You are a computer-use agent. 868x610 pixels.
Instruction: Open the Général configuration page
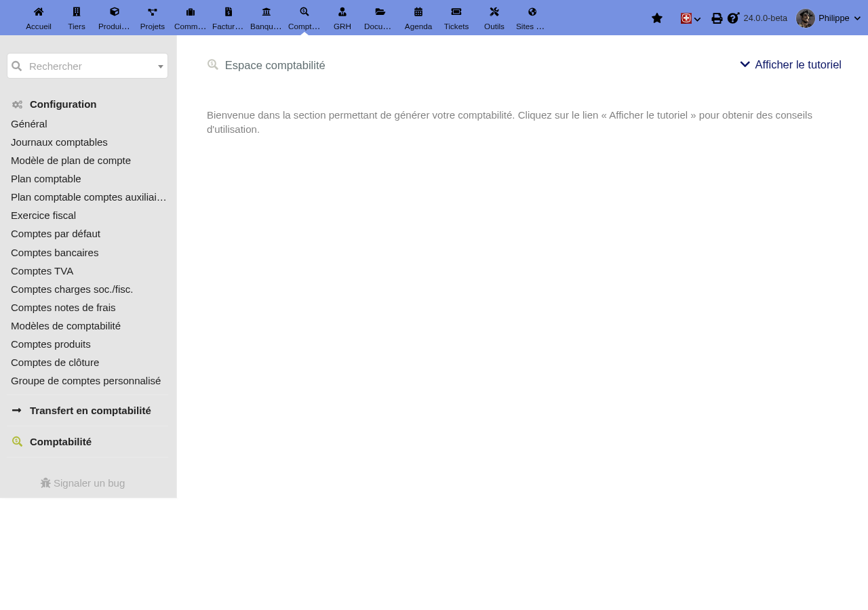click(29, 123)
